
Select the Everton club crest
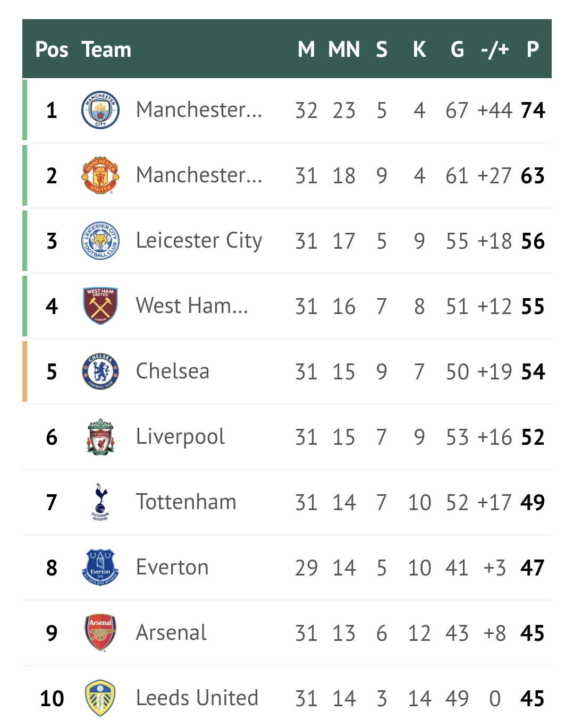coord(100,568)
